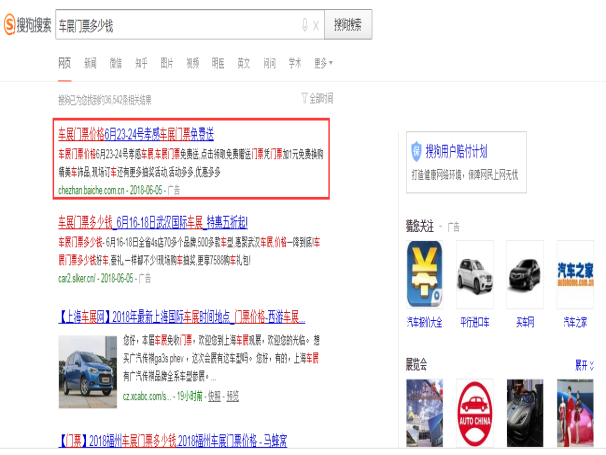
Task: Click the silver sports car exhibition thumbnail
Action: tap(525, 413)
